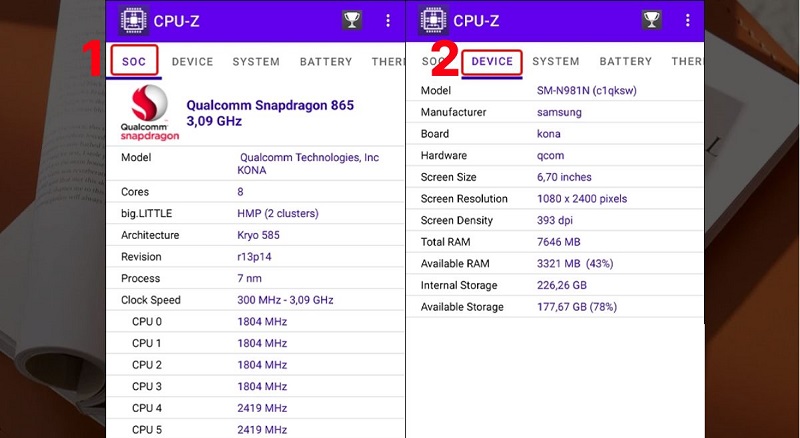
Task: Click model value 'SM-N981N (c1qksw)'
Action: coord(587,91)
